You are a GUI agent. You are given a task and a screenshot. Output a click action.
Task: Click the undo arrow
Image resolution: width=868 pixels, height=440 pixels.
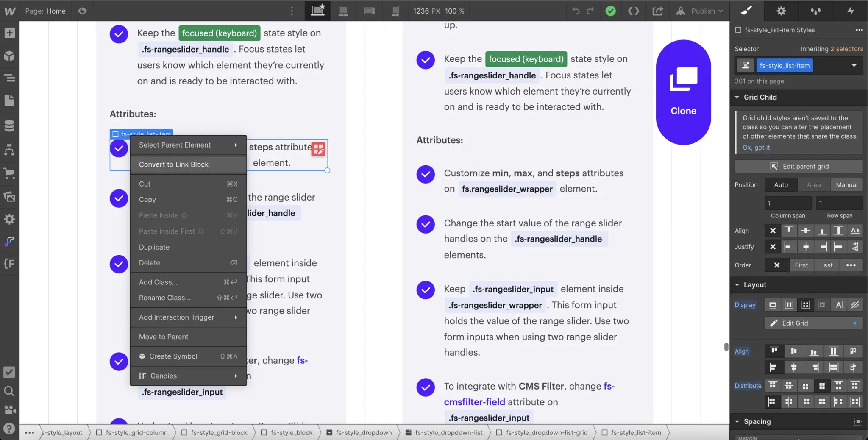click(576, 11)
